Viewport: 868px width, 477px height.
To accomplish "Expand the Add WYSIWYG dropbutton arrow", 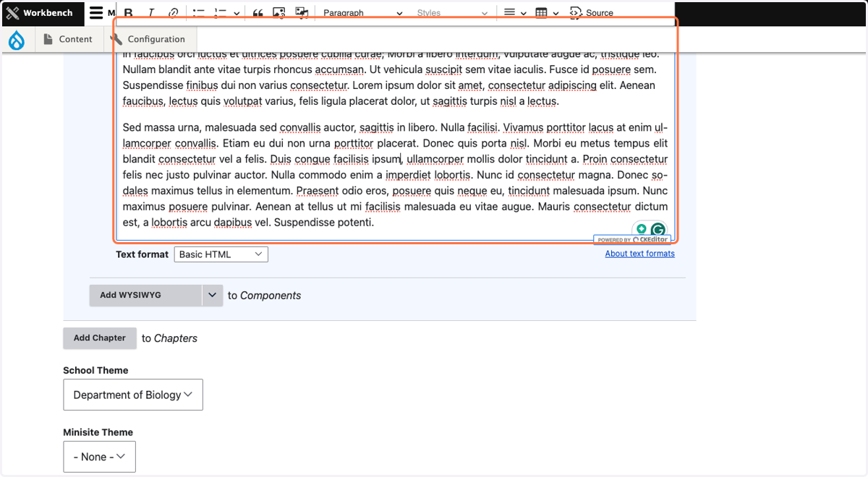I will coord(212,295).
